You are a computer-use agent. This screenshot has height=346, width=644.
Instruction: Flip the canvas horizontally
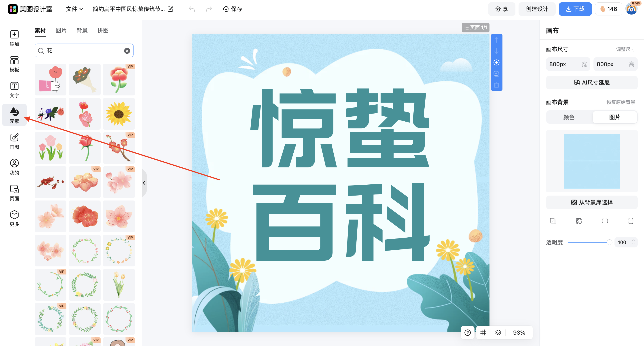(x=605, y=221)
